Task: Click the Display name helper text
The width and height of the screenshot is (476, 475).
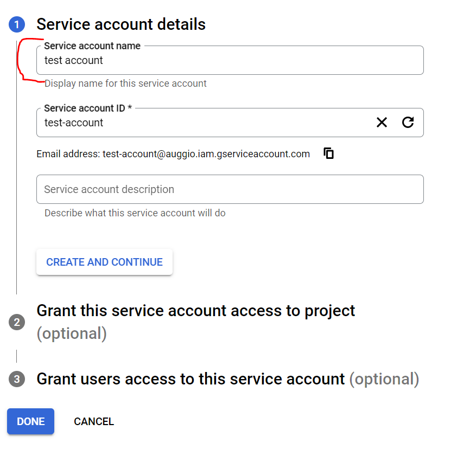Action: coord(125,84)
